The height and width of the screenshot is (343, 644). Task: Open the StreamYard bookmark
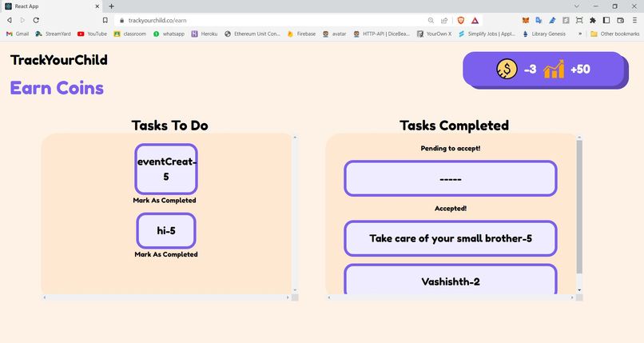coord(54,34)
